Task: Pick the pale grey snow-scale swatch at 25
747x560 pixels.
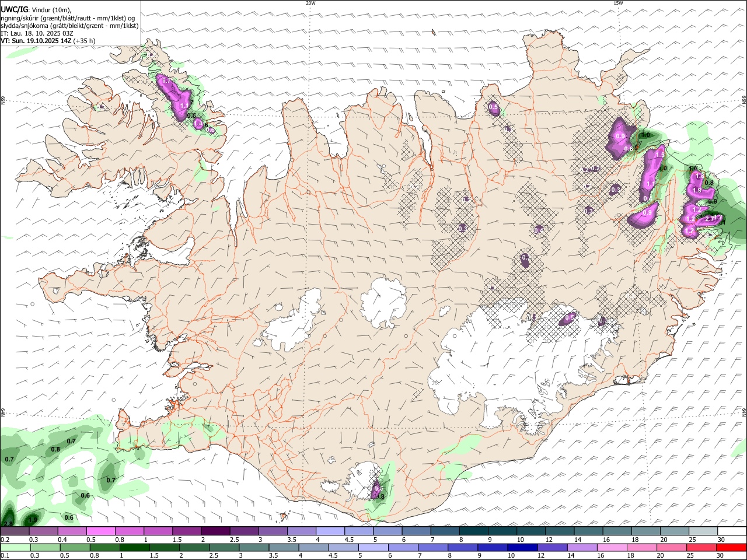Action: [x=704, y=531]
